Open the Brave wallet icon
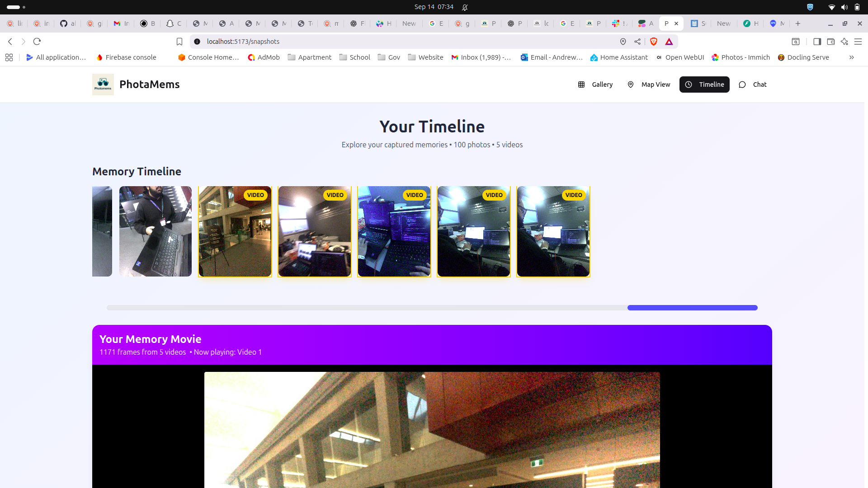Viewport: 868px width, 488px height. 830,42
